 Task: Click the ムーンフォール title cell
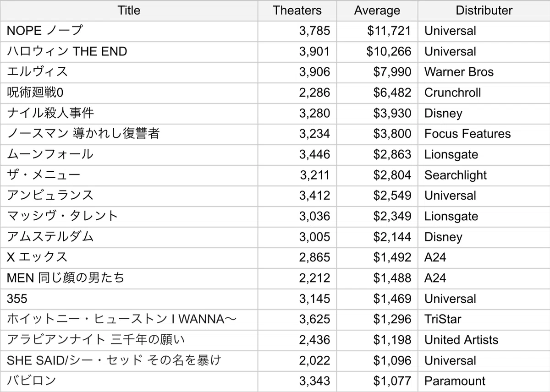coord(129,155)
